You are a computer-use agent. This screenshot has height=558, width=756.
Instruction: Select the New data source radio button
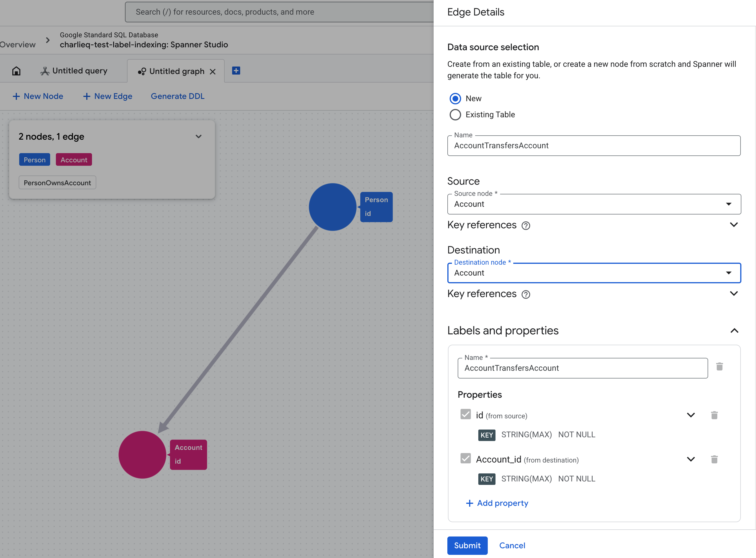pyautogui.click(x=455, y=98)
